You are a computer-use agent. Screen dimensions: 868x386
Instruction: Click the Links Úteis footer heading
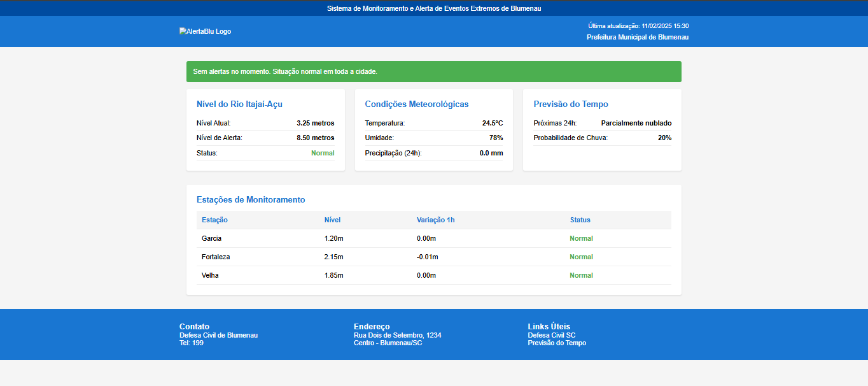click(549, 327)
